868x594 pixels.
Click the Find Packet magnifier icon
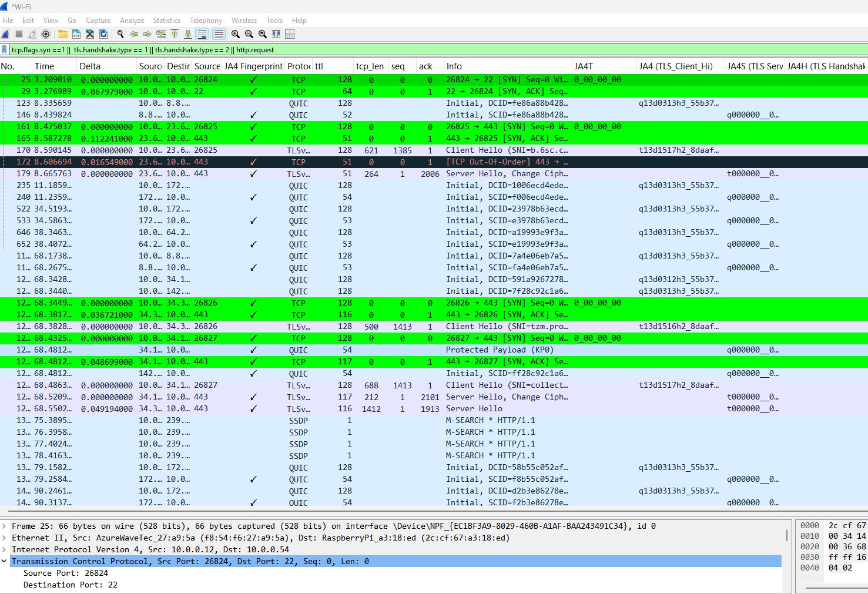[x=120, y=35]
